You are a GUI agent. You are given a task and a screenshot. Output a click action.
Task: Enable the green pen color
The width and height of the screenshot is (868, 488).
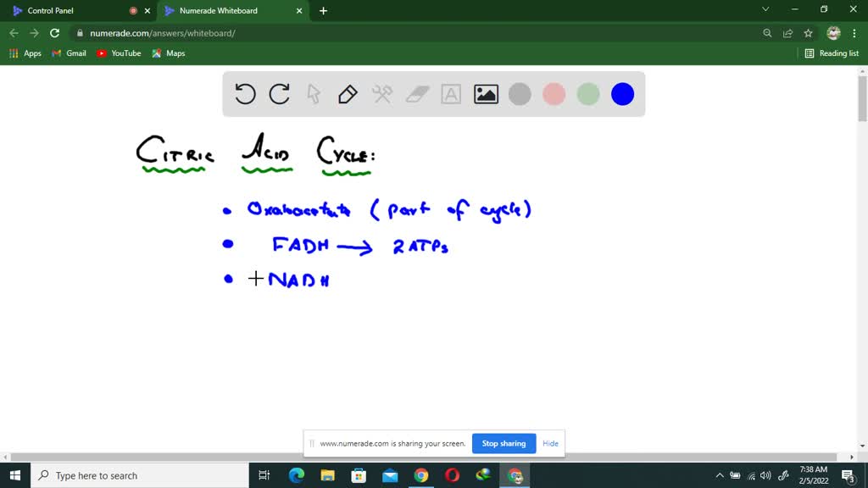[588, 94]
